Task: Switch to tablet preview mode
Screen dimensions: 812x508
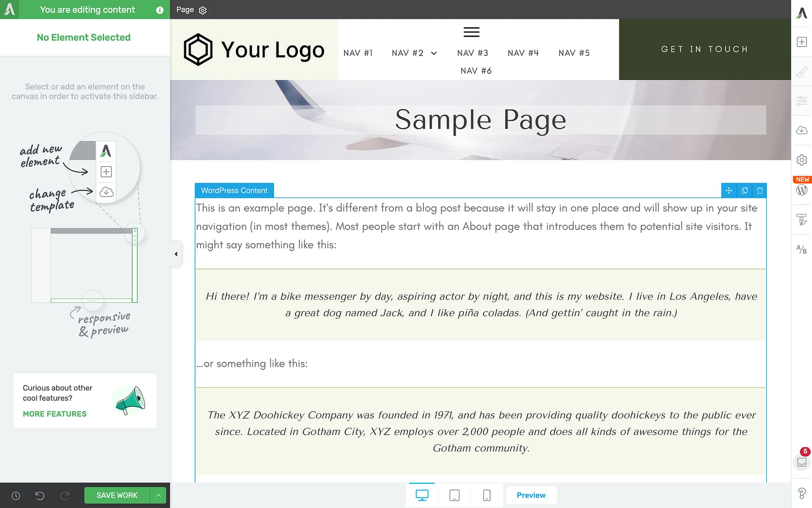Action: (x=454, y=495)
